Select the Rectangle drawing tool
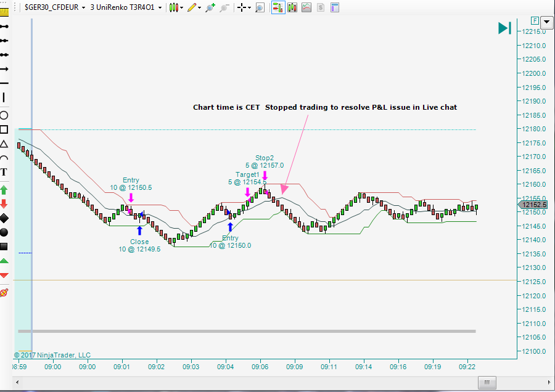555x392 pixels. (4, 129)
